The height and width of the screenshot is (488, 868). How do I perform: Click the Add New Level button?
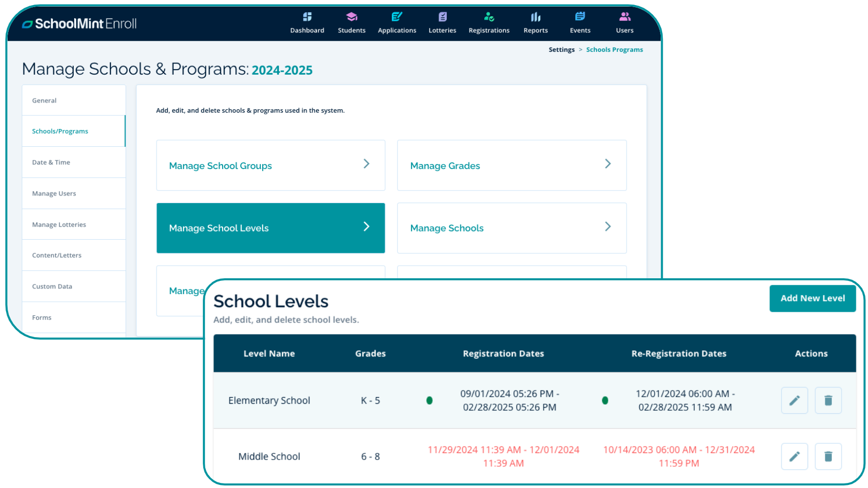[812, 298]
